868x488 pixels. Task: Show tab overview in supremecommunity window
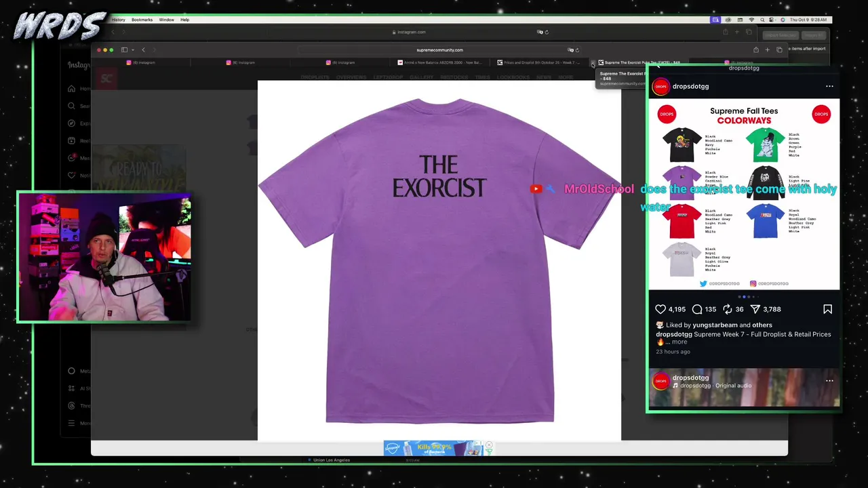779,49
